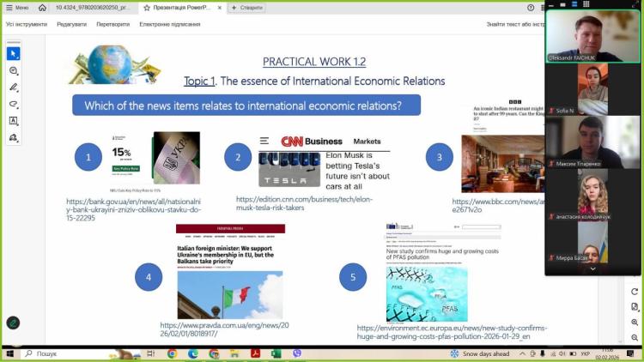This screenshot has width=644, height=362.
Task: Open the Перетворити menu
Action: (x=113, y=24)
